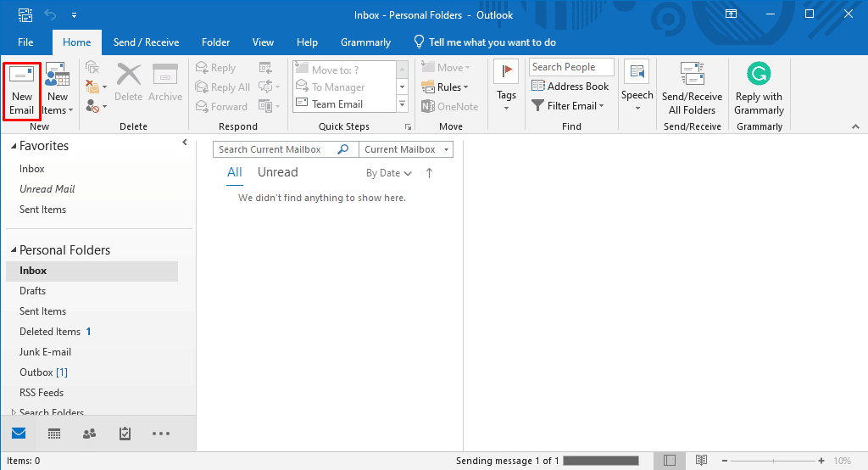Click Reply in the ribbon

click(x=216, y=68)
